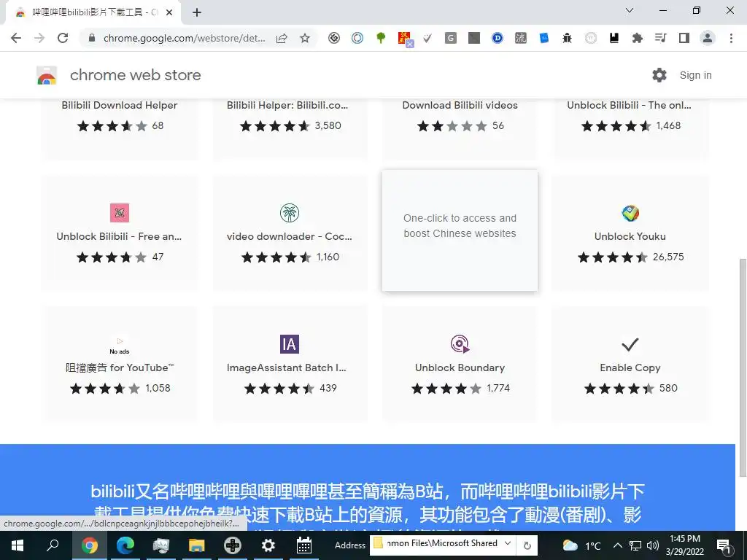This screenshot has height=560, width=747.
Task: Open web store settings gear
Action: (659, 75)
